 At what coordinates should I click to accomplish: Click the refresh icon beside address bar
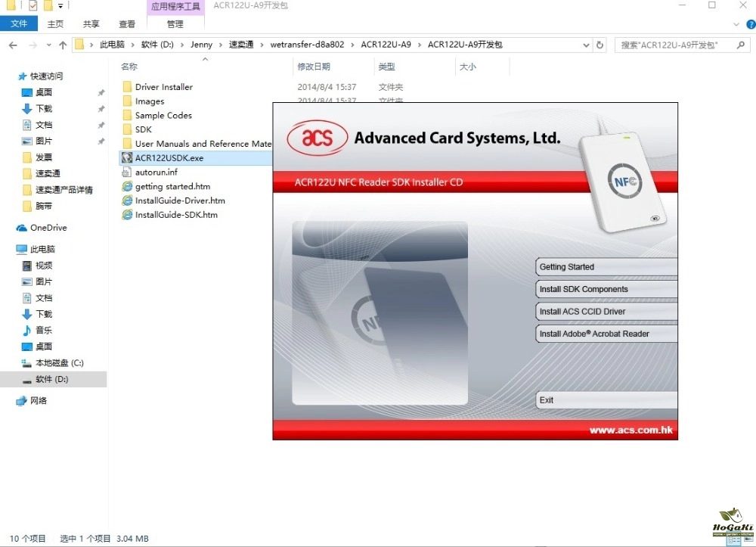tap(600, 45)
